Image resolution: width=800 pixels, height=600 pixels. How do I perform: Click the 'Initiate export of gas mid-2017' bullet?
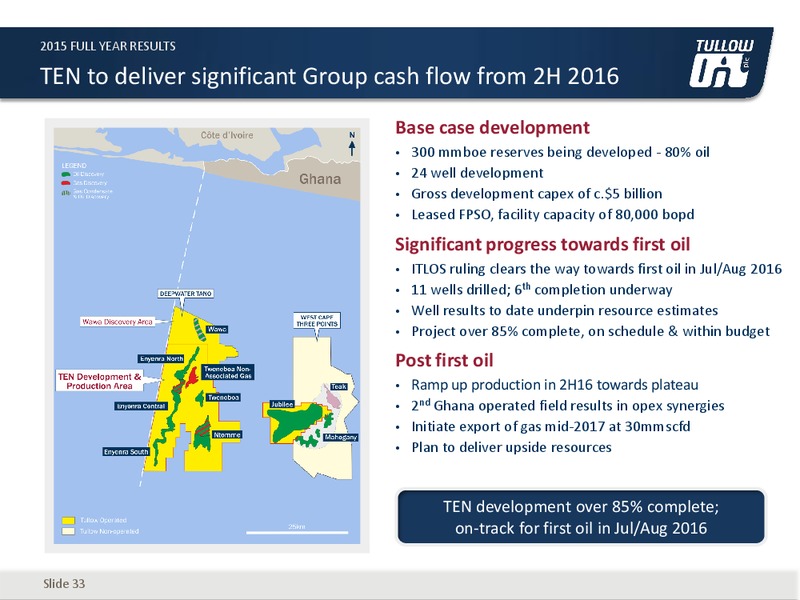551,427
